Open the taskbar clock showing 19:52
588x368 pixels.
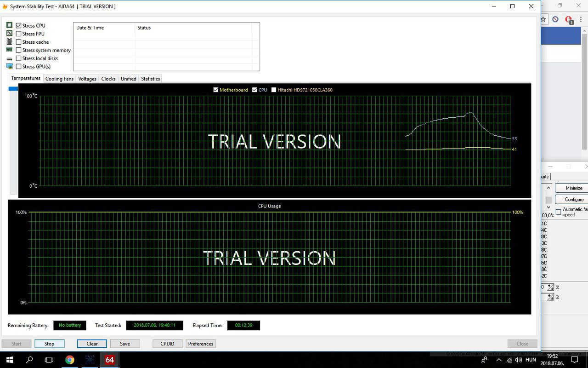click(553, 360)
